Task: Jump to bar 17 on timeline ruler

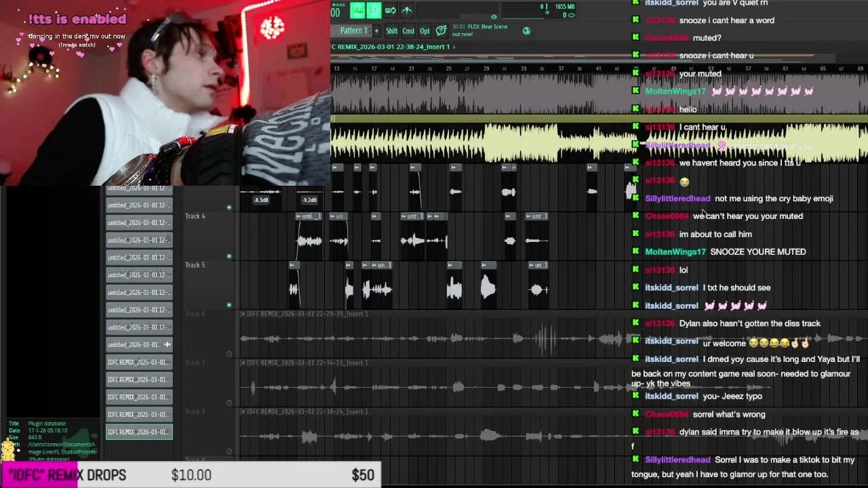Action: (x=374, y=68)
